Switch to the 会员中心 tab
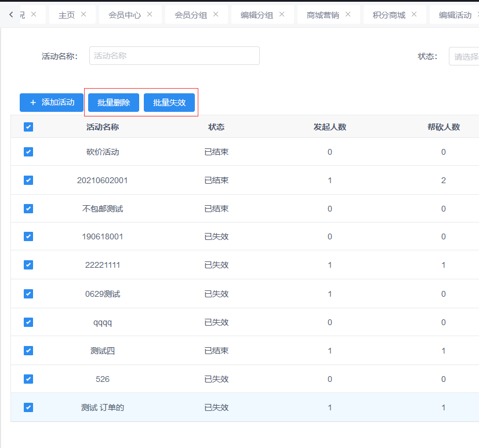479x448 pixels. coord(124,15)
